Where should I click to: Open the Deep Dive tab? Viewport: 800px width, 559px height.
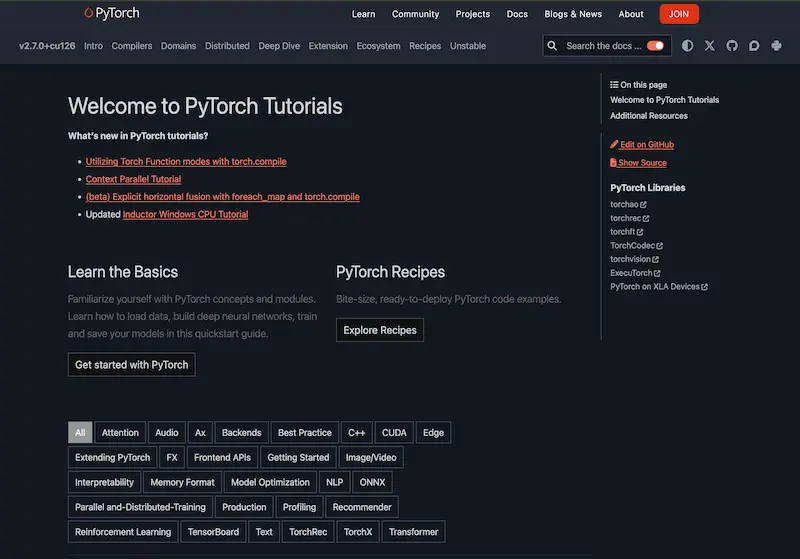(279, 46)
